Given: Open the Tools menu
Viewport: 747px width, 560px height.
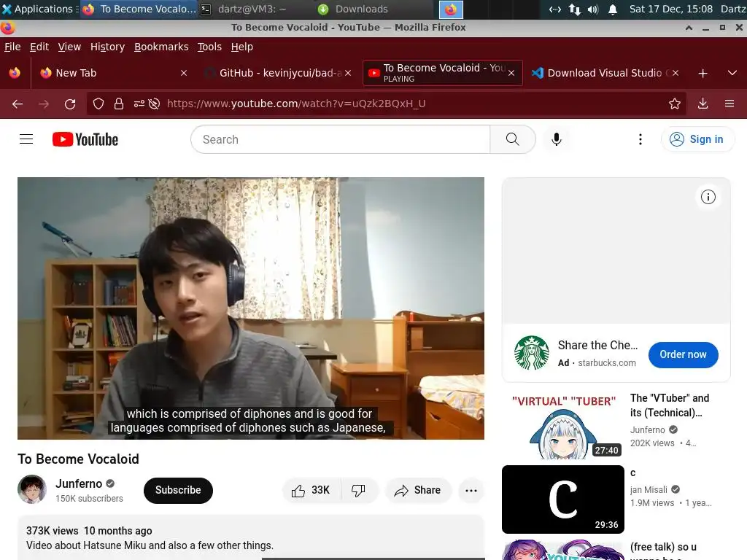Looking at the screenshot, I should [x=209, y=47].
